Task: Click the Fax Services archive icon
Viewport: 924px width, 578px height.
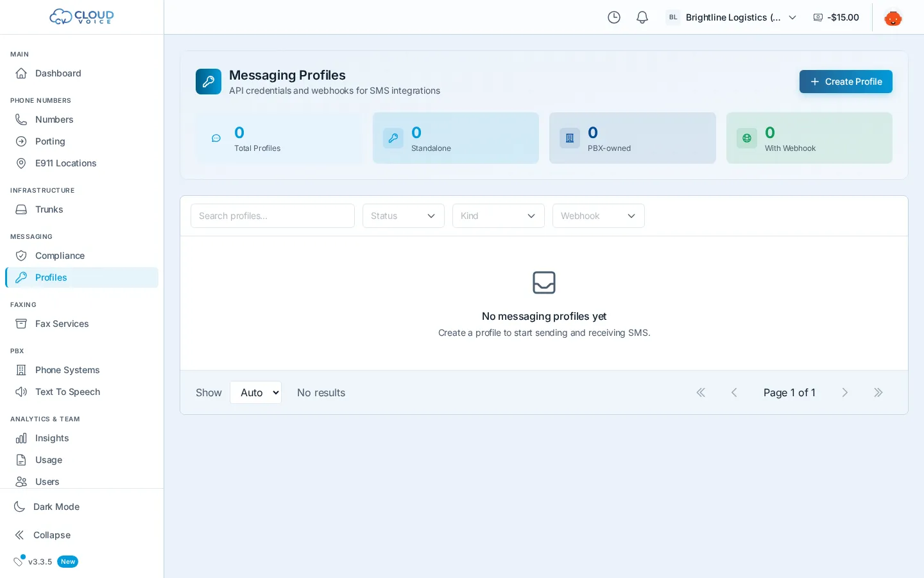Action: (x=21, y=324)
